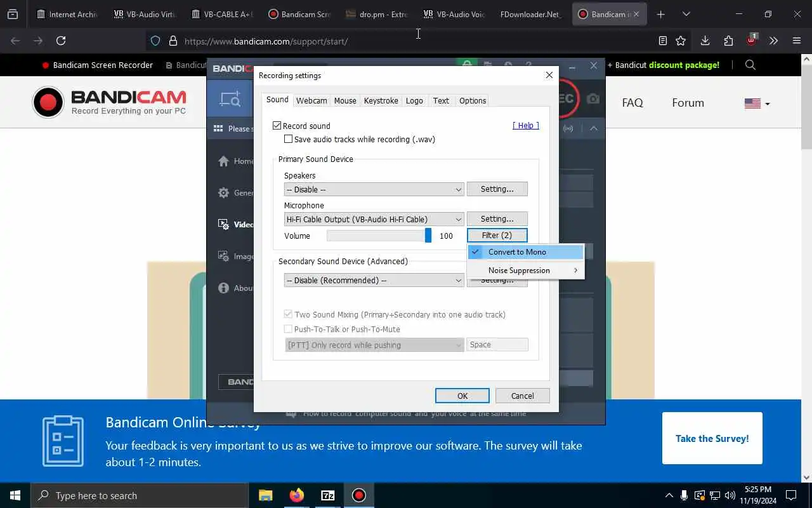
Task: Switch to the Webcam tab
Action: pyautogui.click(x=311, y=100)
